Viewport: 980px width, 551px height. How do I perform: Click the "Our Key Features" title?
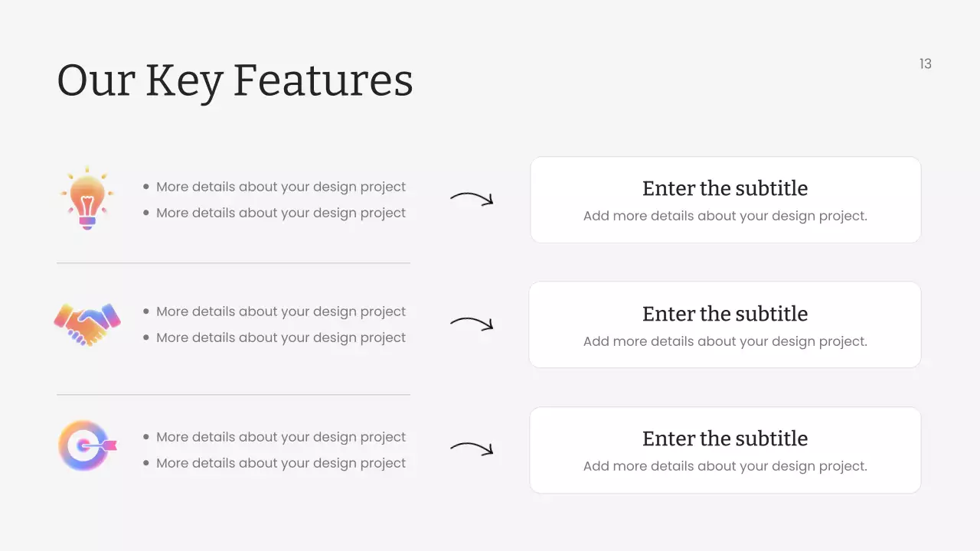[x=235, y=80]
